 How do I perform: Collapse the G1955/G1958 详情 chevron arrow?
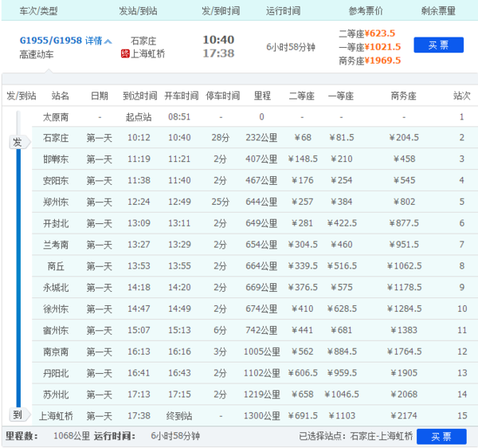108,41
